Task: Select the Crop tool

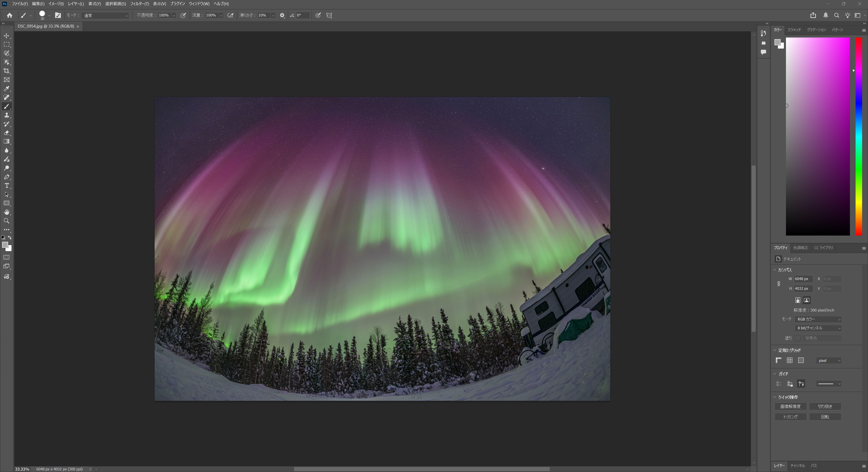Action: (x=6, y=71)
